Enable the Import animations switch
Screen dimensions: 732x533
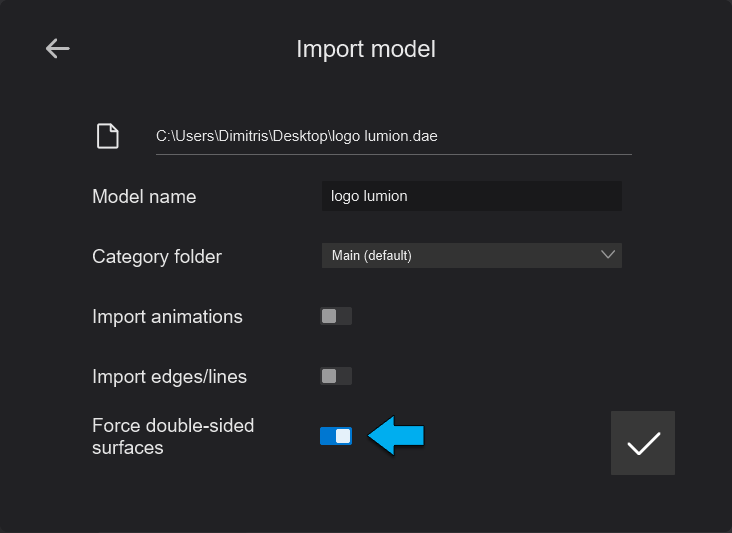[x=336, y=316]
